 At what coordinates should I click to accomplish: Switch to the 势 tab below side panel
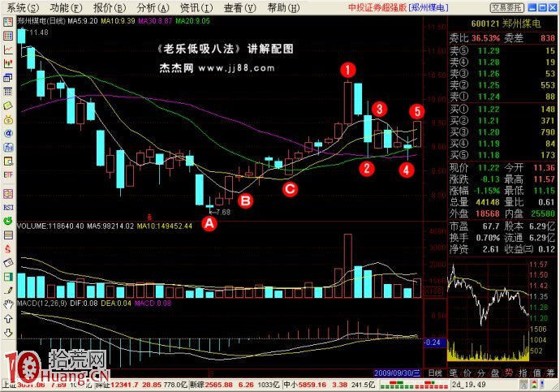(x=509, y=373)
